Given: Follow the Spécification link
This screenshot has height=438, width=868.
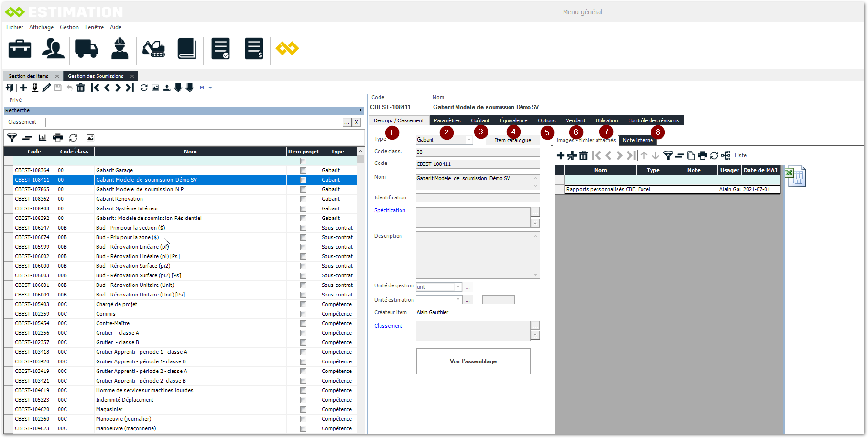Looking at the screenshot, I should click(x=390, y=210).
